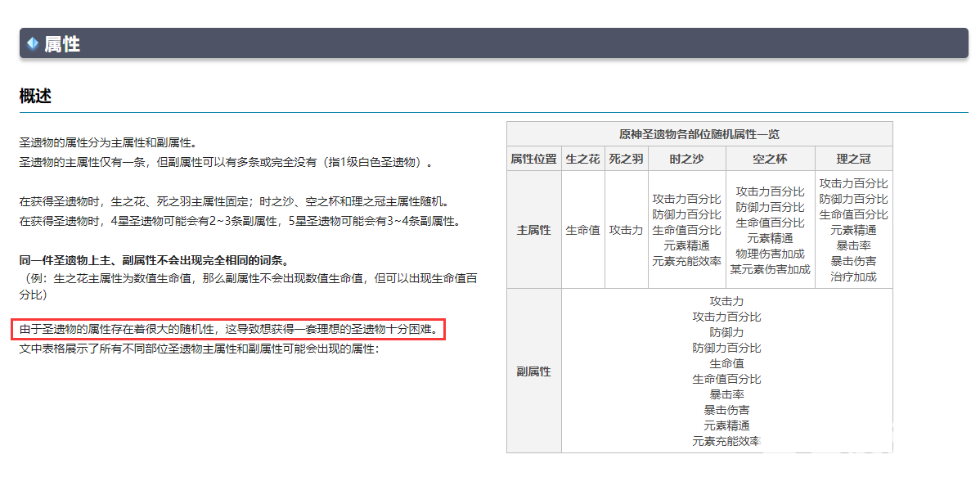
Task: Click 防御力 in the 副属性 list
Action: pyautogui.click(x=727, y=332)
